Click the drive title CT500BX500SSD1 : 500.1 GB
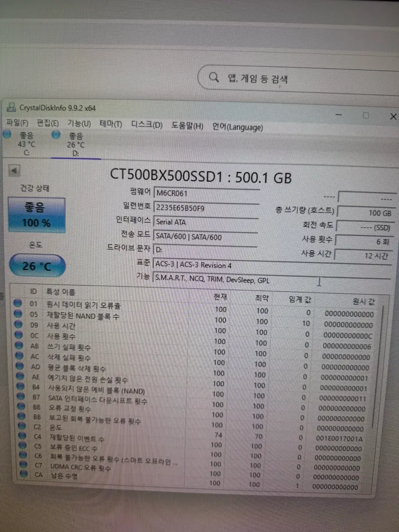This screenshot has width=399, height=532. click(x=201, y=176)
